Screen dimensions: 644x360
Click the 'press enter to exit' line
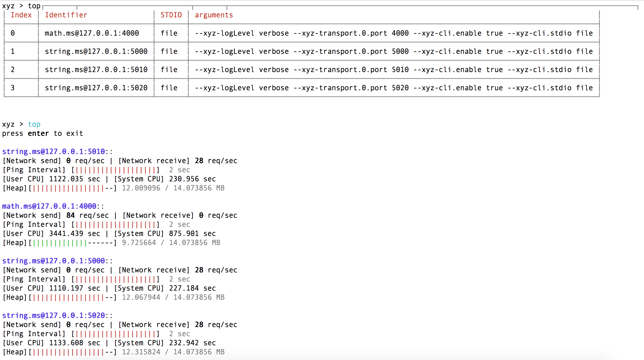(43, 133)
